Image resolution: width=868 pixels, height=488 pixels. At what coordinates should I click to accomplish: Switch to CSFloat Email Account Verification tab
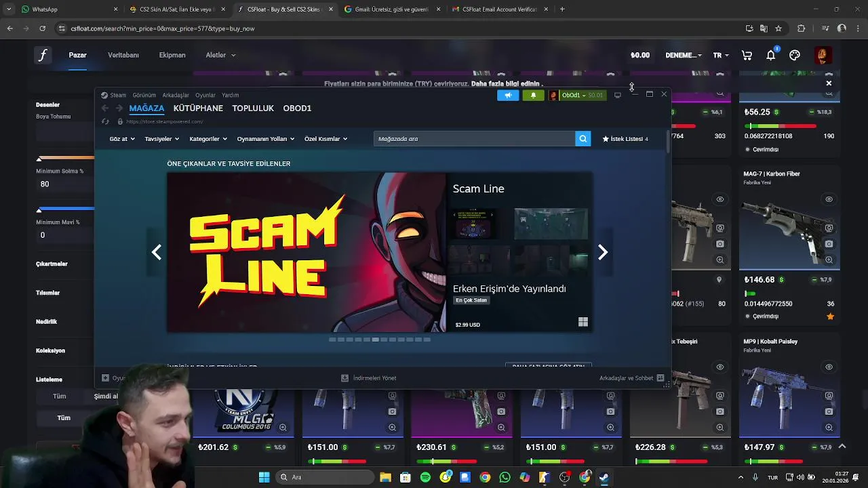click(500, 9)
